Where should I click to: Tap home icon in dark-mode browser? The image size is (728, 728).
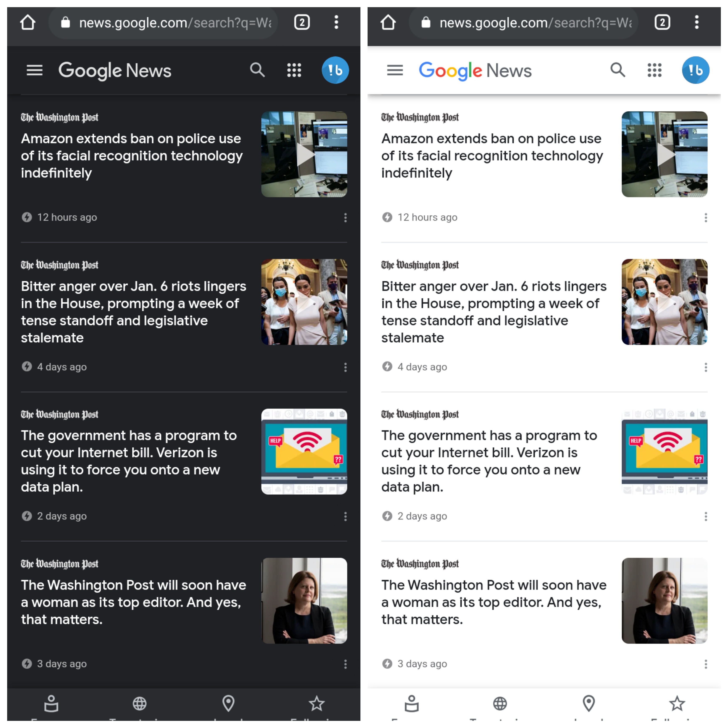[x=28, y=23]
